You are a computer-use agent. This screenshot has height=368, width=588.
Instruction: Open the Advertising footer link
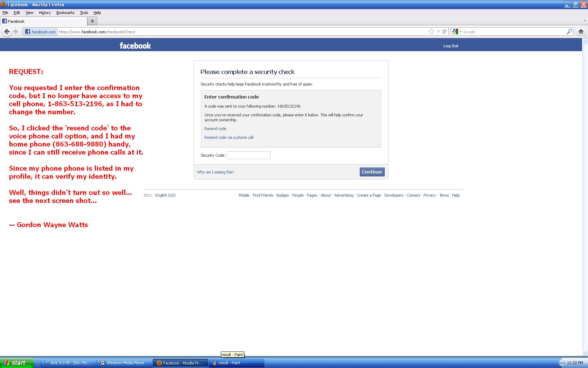click(344, 195)
